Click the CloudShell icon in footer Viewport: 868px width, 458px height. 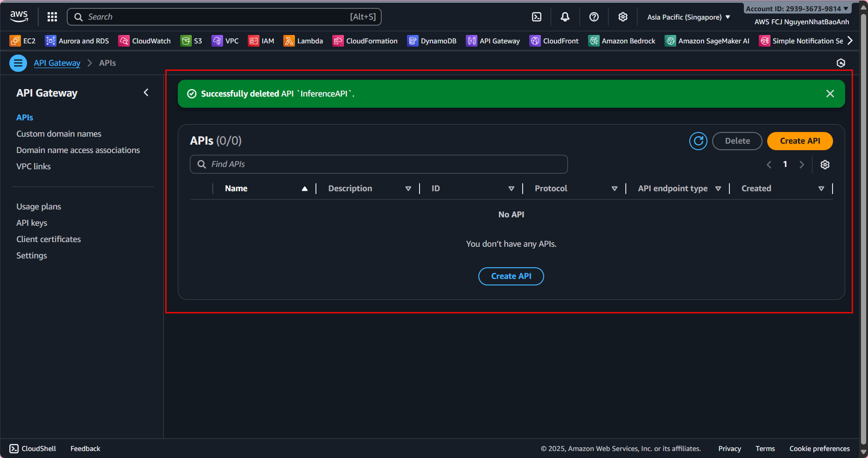[x=14, y=449]
